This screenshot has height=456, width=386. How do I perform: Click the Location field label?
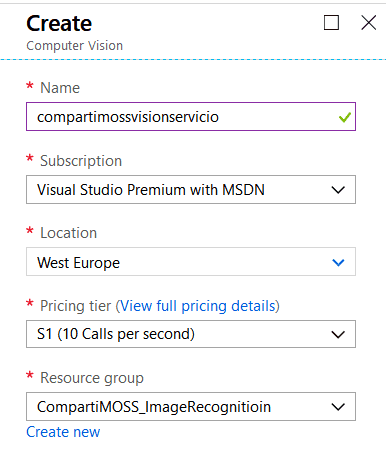coord(68,233)
